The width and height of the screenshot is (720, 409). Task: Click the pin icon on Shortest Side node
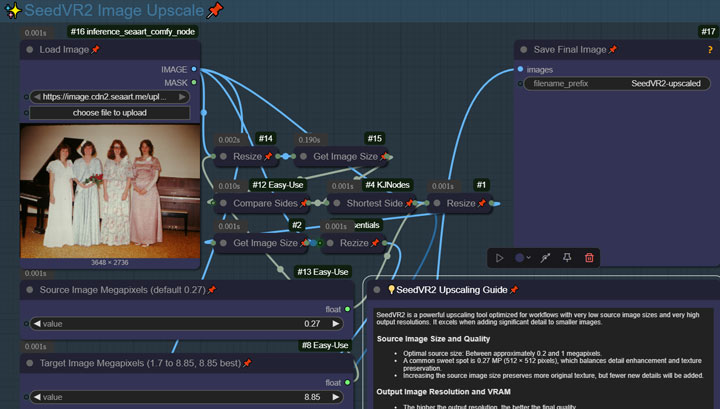pyautogui.click(x=409, y=203)
